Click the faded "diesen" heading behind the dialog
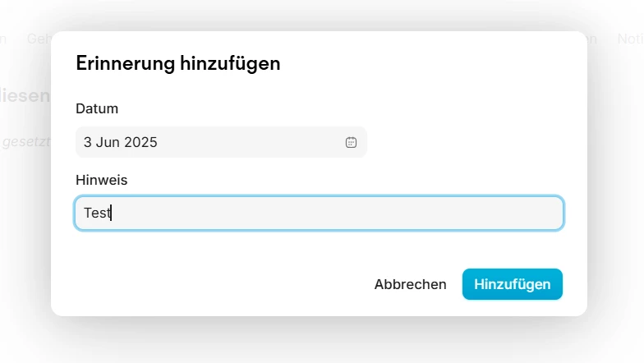This screenshot has height=363, width=644. [x=25, y=96]
